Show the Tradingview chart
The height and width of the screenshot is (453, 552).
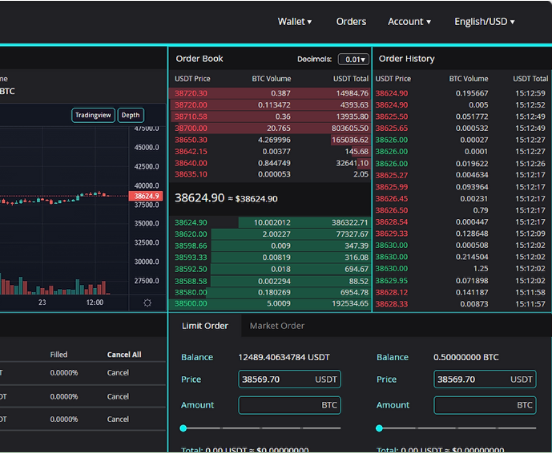point(93,115)
